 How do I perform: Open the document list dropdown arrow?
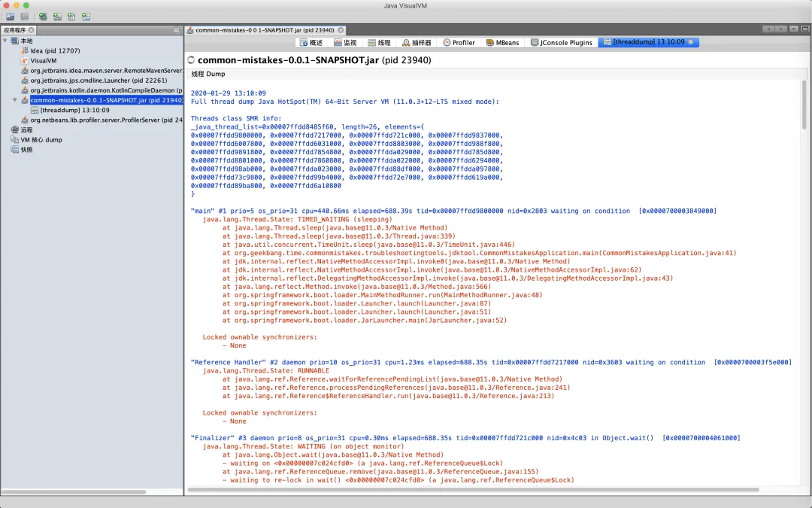(x=794, y=29)
